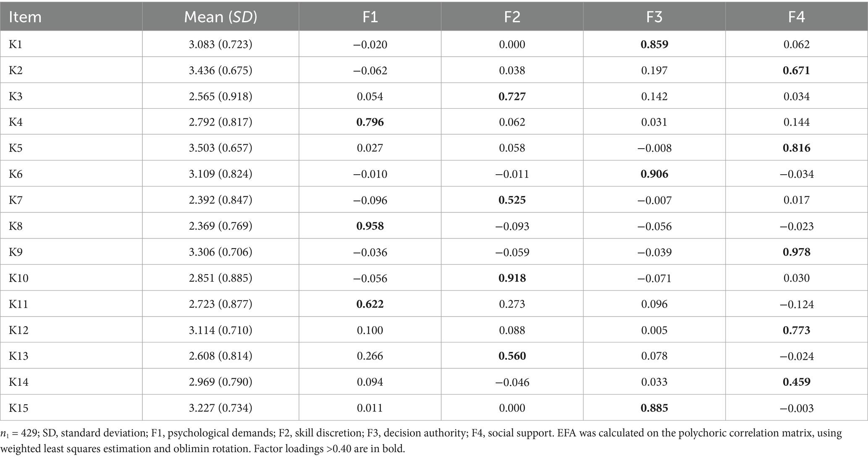Click the F2 column header
Viewport: 868px width, 458px height.
click(x=512, y=17)
